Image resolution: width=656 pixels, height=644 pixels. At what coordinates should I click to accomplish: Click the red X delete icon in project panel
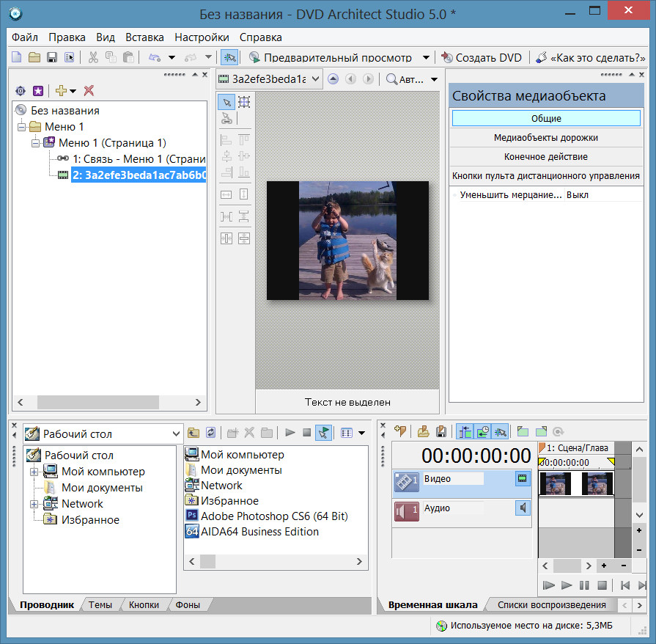click(89, 90)
